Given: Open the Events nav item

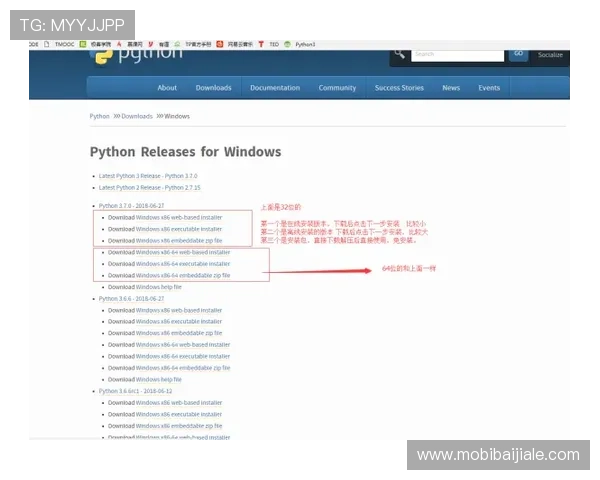Looking at the screenshot, I should coord(489,88).
